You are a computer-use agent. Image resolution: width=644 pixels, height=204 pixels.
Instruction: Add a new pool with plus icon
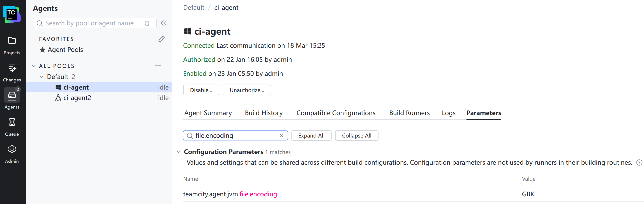point(158,66)
